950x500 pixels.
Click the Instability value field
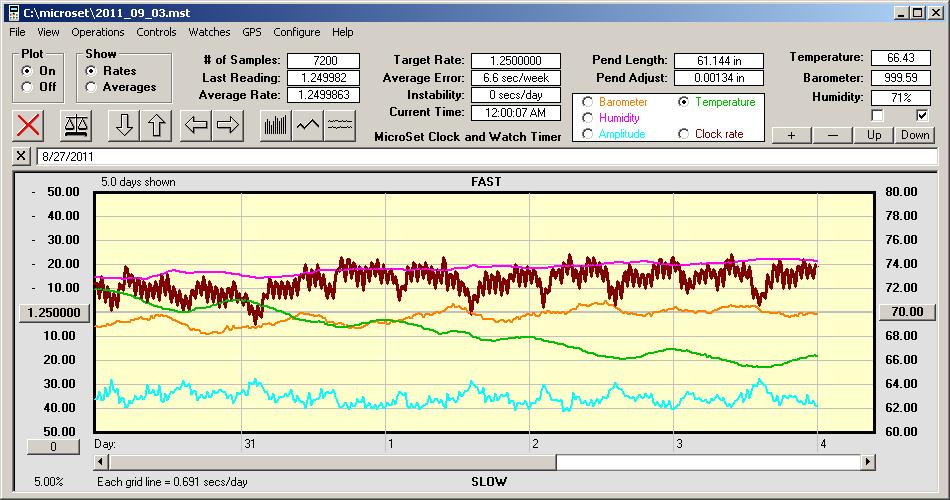point(516,95)
